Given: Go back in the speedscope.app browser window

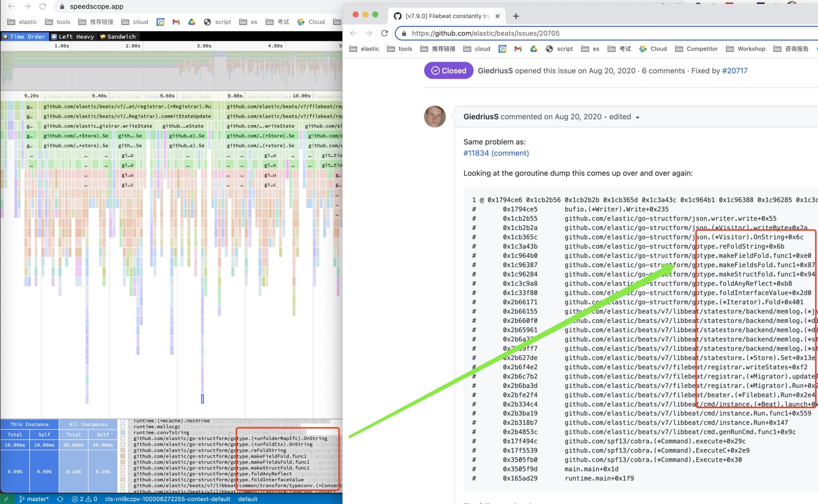Looking at the screenshot, I should [x=11, y=7].
